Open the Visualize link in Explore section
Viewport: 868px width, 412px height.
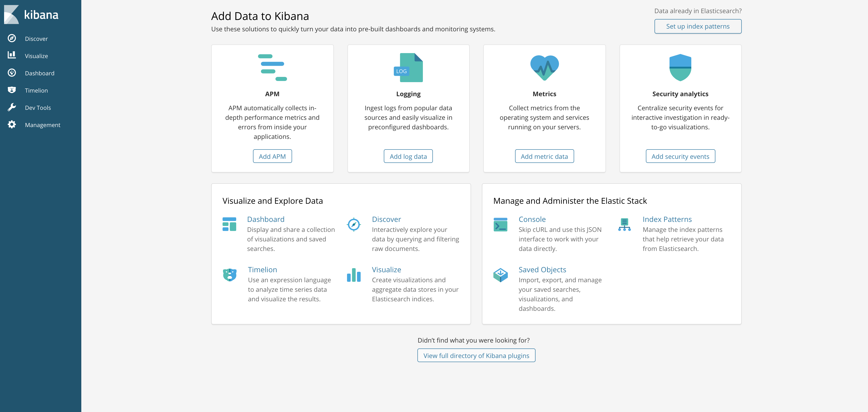tap(386, 270)
